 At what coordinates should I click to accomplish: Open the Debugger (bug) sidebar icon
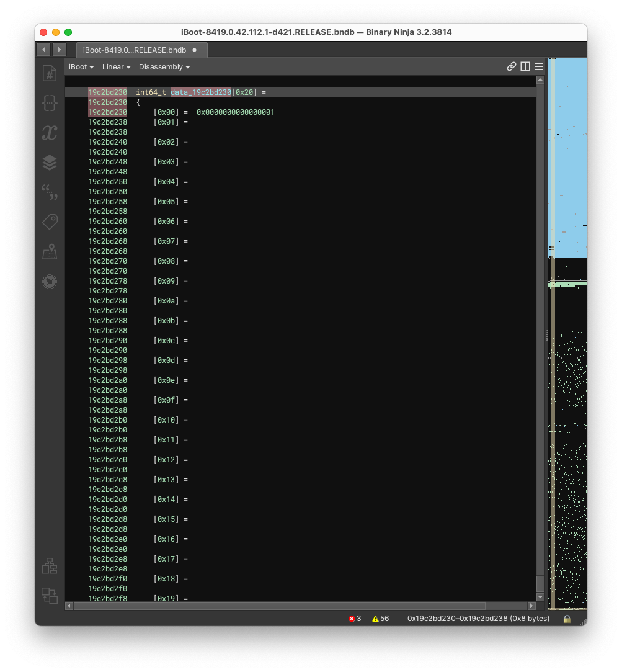pos(50,282)
